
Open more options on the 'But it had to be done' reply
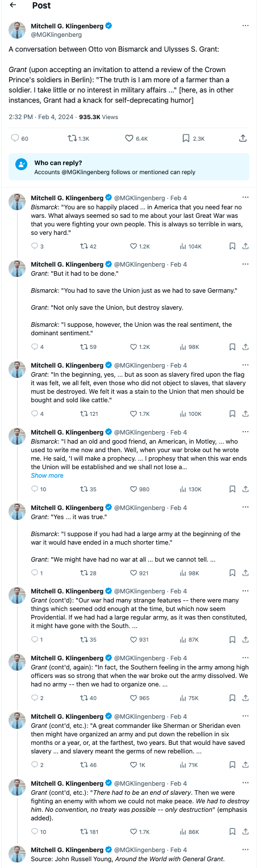245,264
